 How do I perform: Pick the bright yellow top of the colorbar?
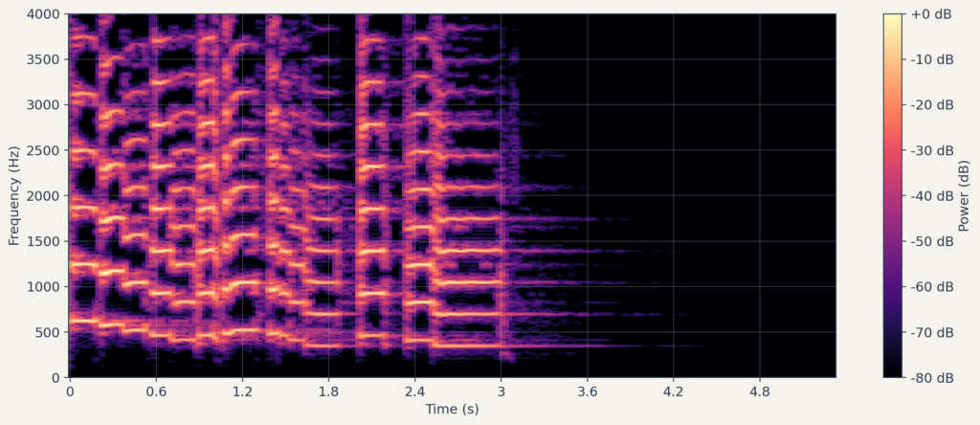tap(893, 17)
